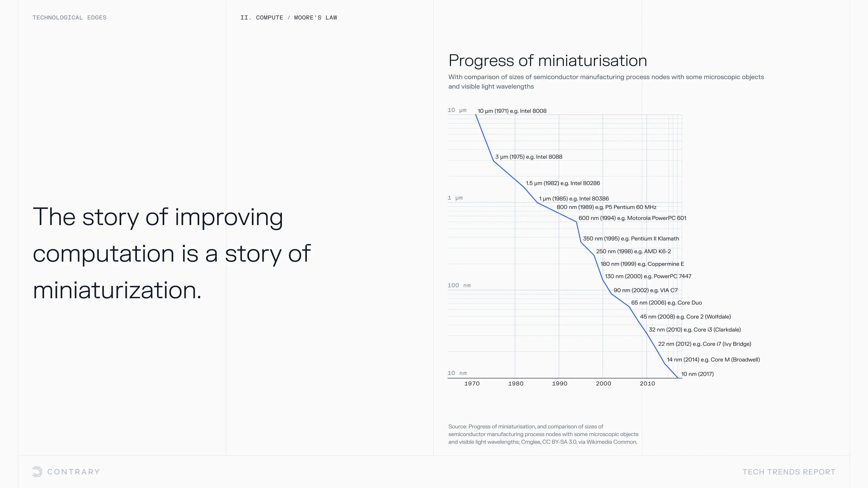Click the CONTRARY wordmark in the footer
This screenshot has height=488, width=868.
pyautogui.click(x=74, y=472)
